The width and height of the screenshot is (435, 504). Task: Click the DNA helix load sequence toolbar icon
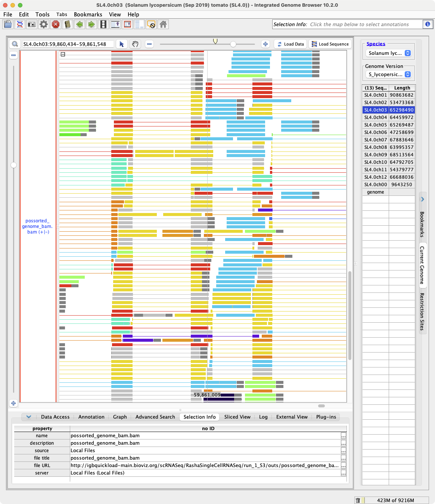(x=20, y=25)
